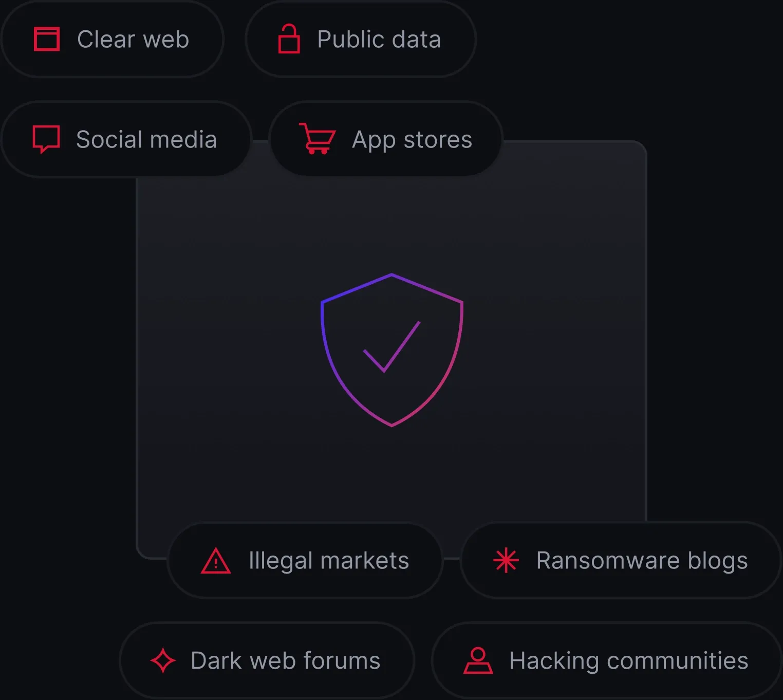Click the shopping cart icon for App stores
Viewport: 783px width, 700px height.
318,139
